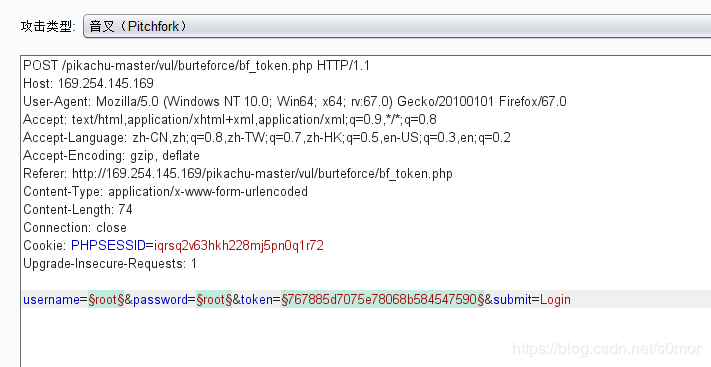Click the cookie value iqrsq2v63hkh228mj5pn0q1r72
The width and height of the screenshot is (711, 367).
point(239,245)
